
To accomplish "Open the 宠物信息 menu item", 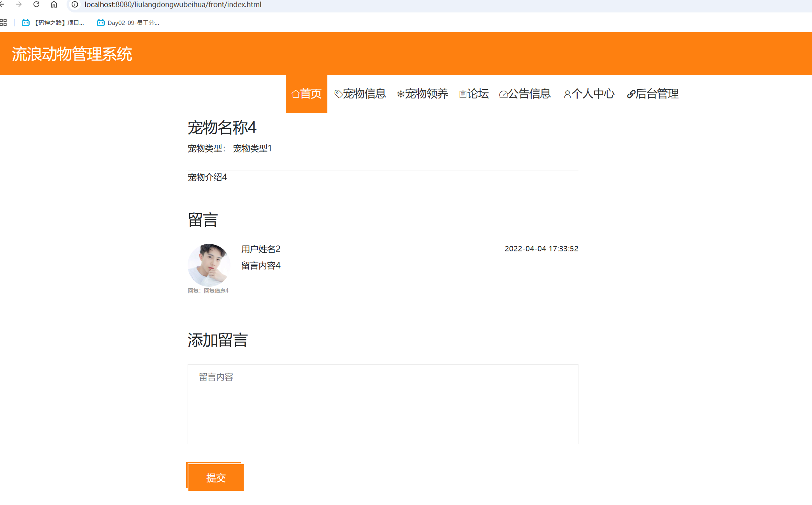I will click(360, 94).
